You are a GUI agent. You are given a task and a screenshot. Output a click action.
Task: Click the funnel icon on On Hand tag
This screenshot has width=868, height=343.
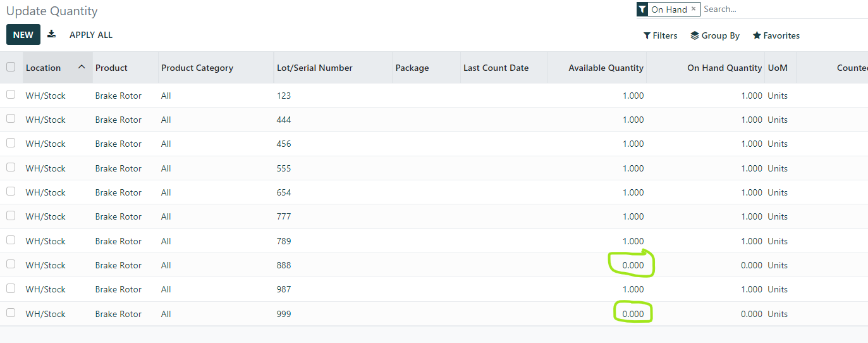click(x=642, y=9)
